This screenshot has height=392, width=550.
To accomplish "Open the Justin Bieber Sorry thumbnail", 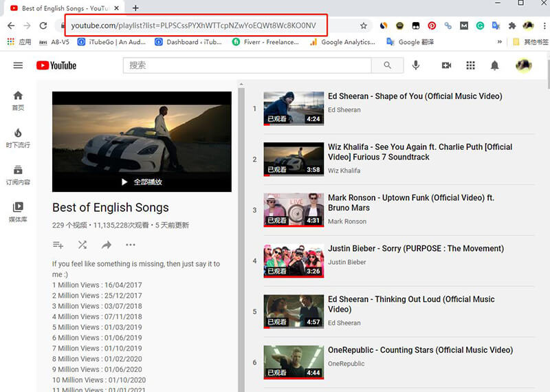I will (x=294, y=261).
